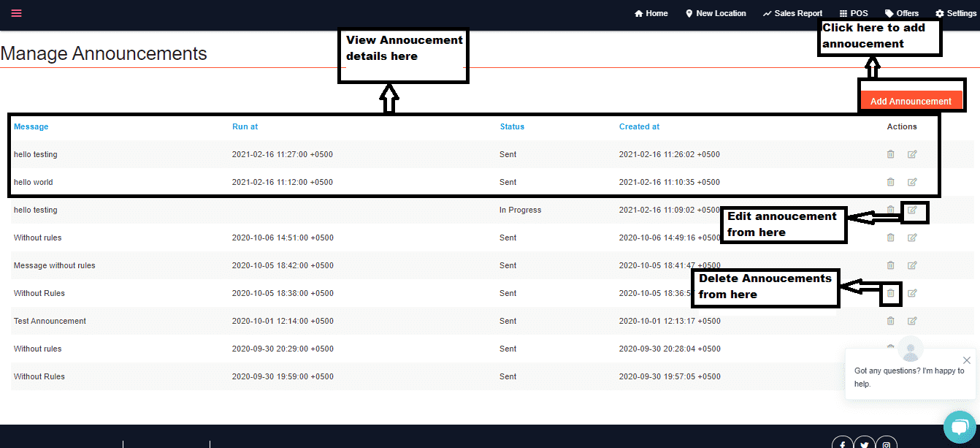Sort by Created at column header
Screen dimensions: 980x448
(639, 126)
